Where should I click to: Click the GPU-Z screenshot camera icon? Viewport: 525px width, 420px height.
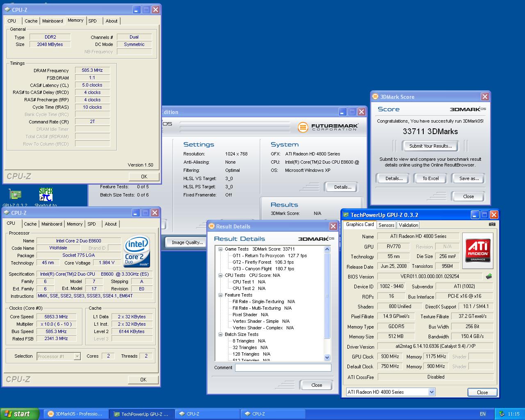[x=492, y=224]
